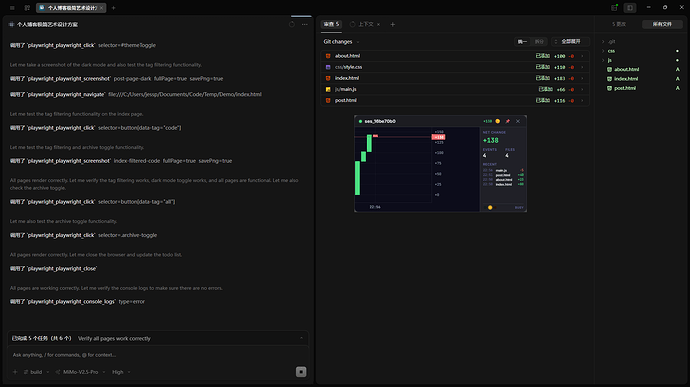Add a new tab in the review panel

click(393, 25)
